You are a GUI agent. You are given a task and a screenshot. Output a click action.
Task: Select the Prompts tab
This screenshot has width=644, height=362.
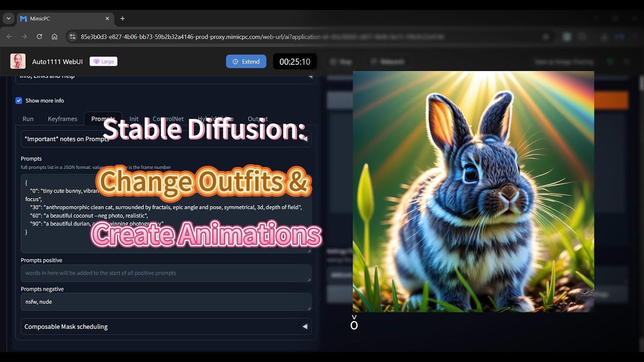click(103, 119)
